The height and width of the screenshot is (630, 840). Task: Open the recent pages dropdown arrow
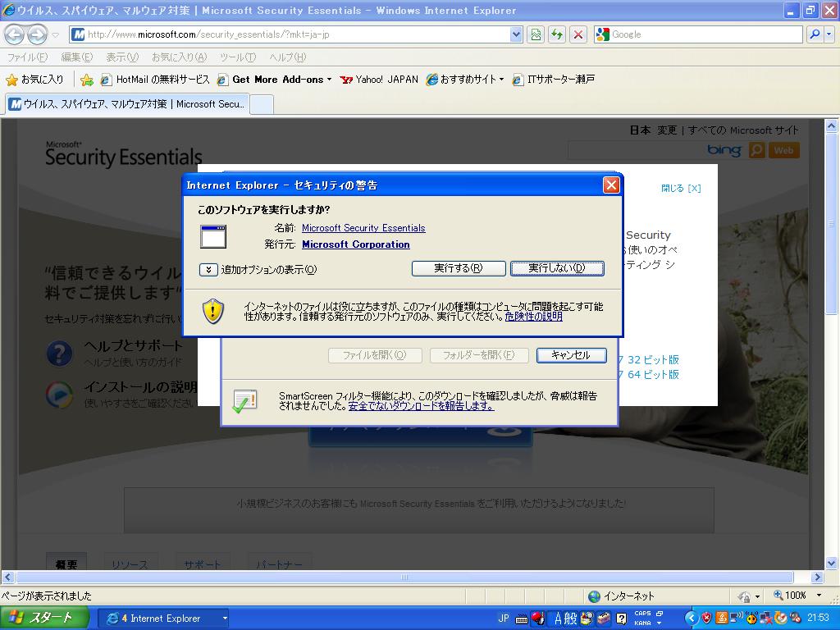tap(55, 34)
